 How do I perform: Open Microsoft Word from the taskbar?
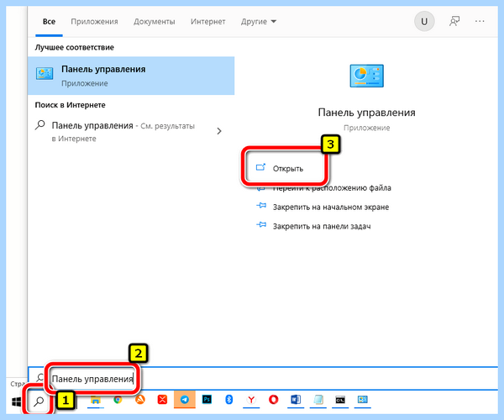pos(296,400)
